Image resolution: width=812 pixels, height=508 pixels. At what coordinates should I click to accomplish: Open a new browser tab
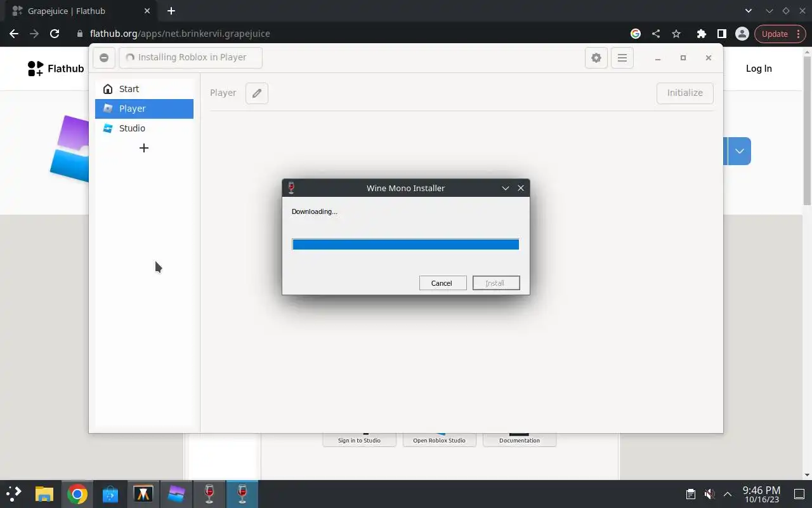(x=171, y=11)
